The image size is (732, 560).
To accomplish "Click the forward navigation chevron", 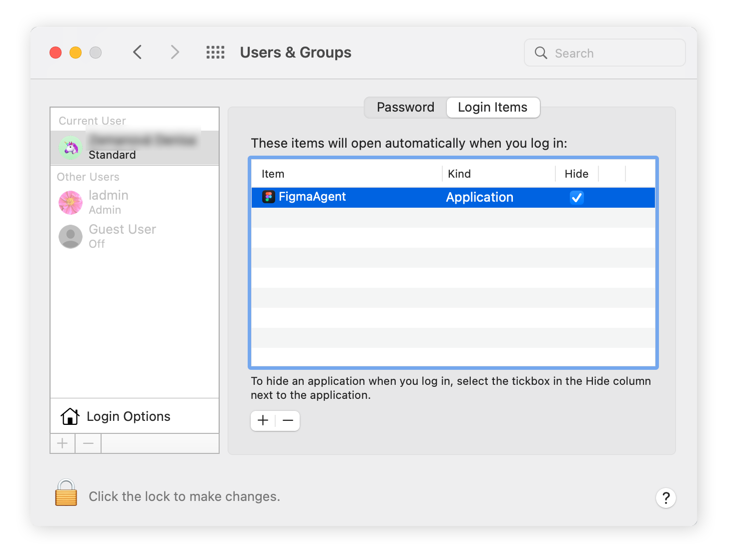I will coord(174,52).
